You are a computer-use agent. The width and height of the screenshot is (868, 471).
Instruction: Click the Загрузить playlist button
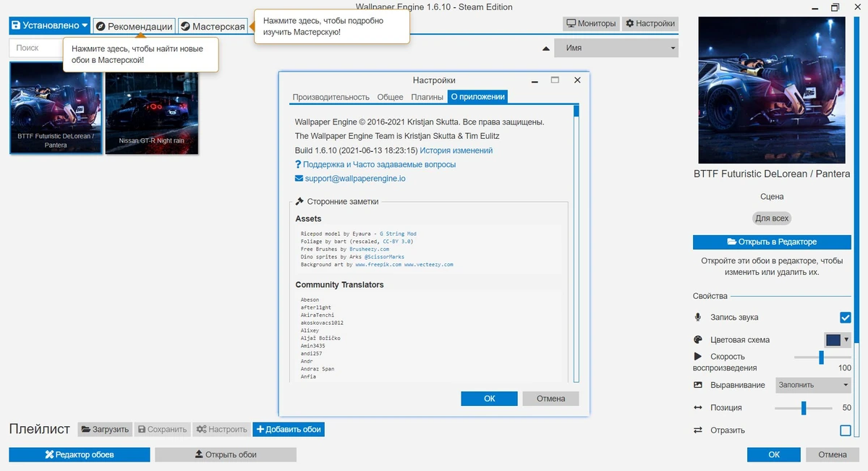click(105, 429)
